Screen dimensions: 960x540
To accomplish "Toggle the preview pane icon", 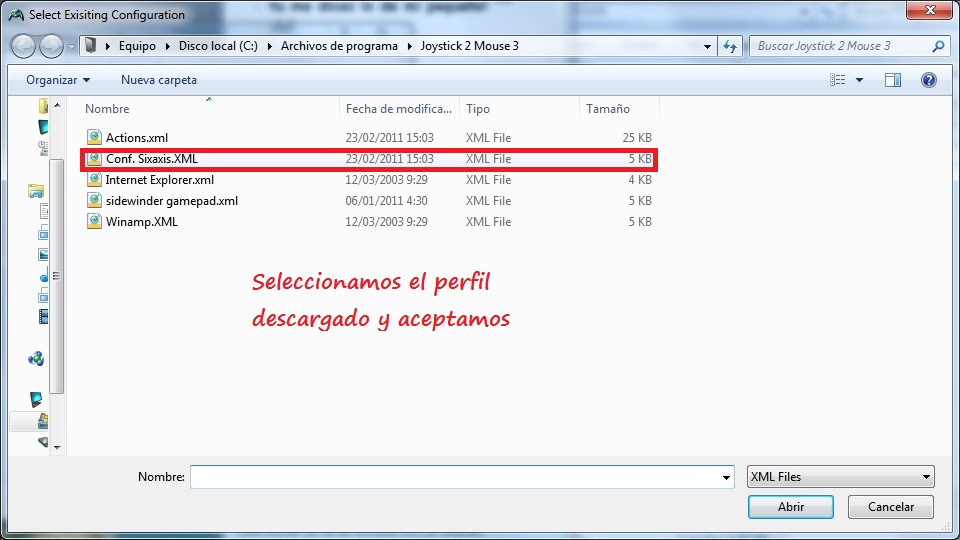I will pyautogui.click(x=893, y=80).
